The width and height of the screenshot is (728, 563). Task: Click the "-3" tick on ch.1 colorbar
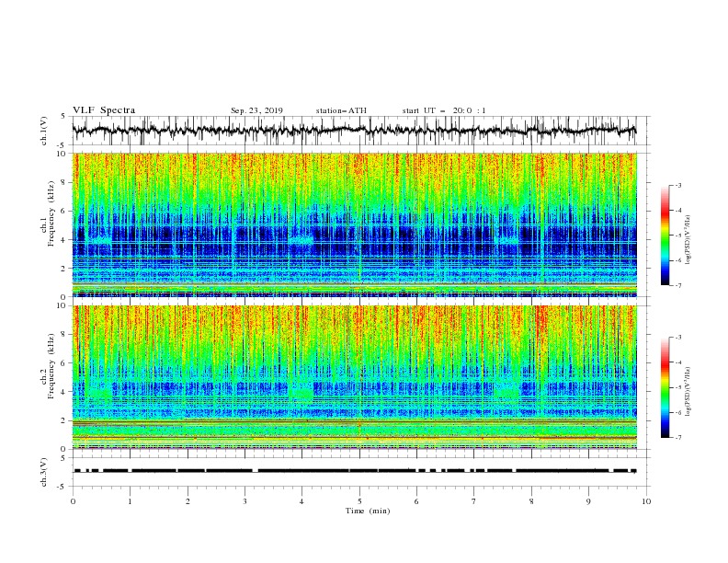[x=678, y=185]
